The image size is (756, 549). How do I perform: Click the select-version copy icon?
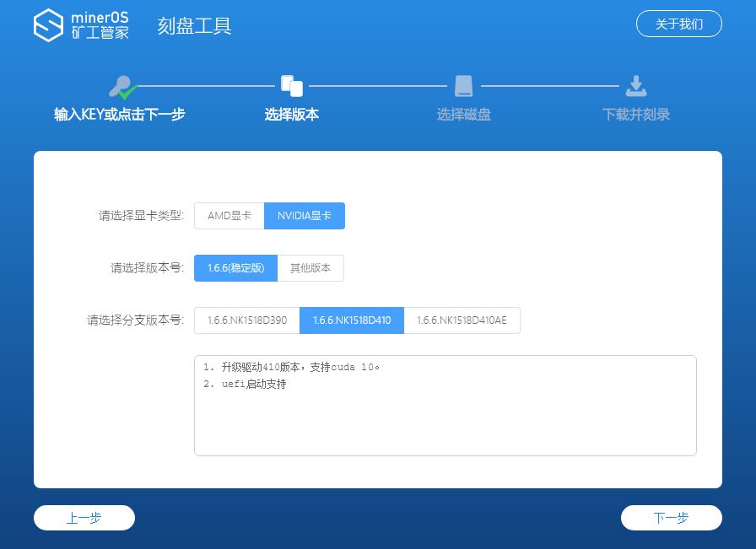pos(292,86)
